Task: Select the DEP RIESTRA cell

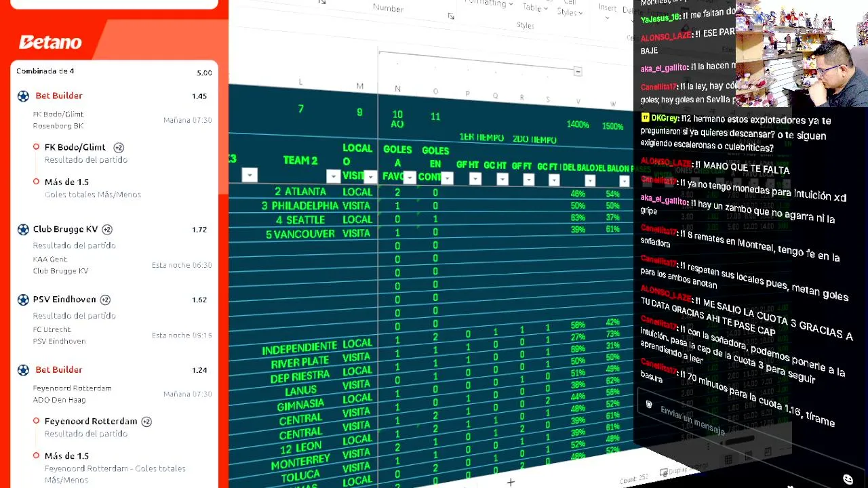Action: click(x=300, y=378)
